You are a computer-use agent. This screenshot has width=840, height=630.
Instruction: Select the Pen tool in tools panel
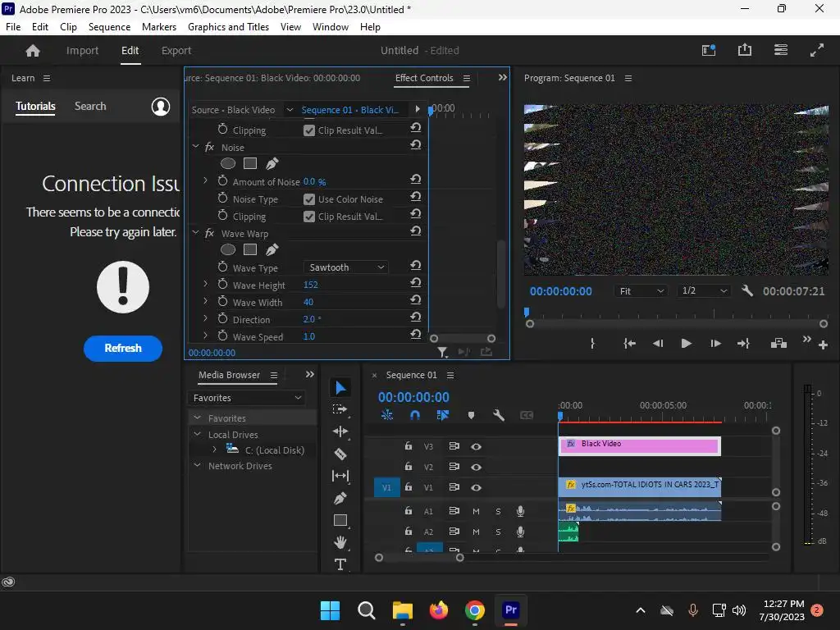pyautogui.click(x=340, y=498)
